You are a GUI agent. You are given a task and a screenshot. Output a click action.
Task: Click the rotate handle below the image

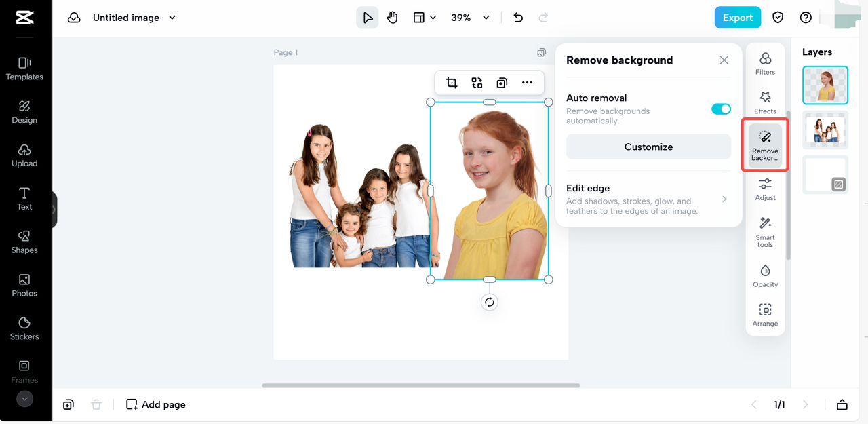coord(489,303)
